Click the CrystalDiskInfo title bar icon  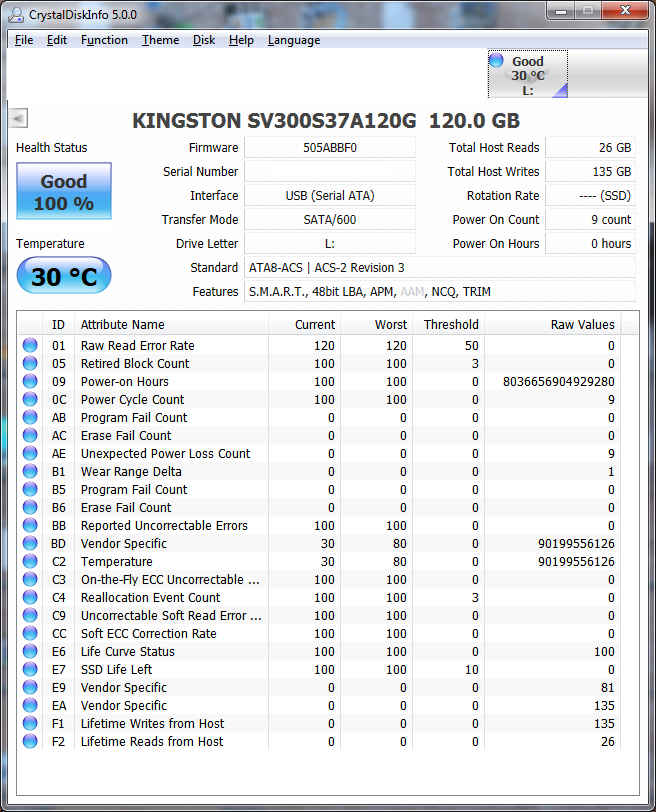tap(16, 14)
